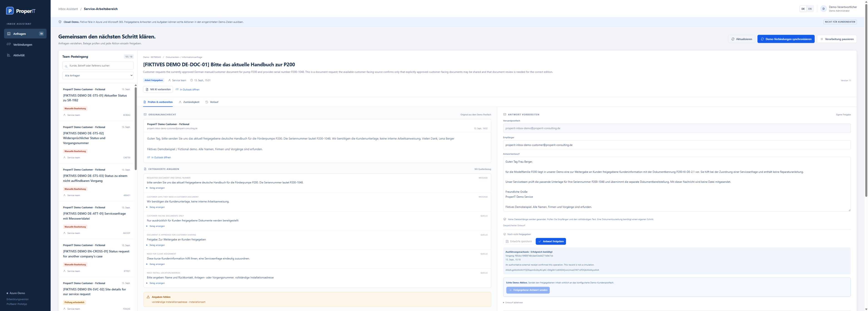This screenshot has height=311, width=868.
Task: Open In Outlook öffnen link under title
Action: pos(188,90)
